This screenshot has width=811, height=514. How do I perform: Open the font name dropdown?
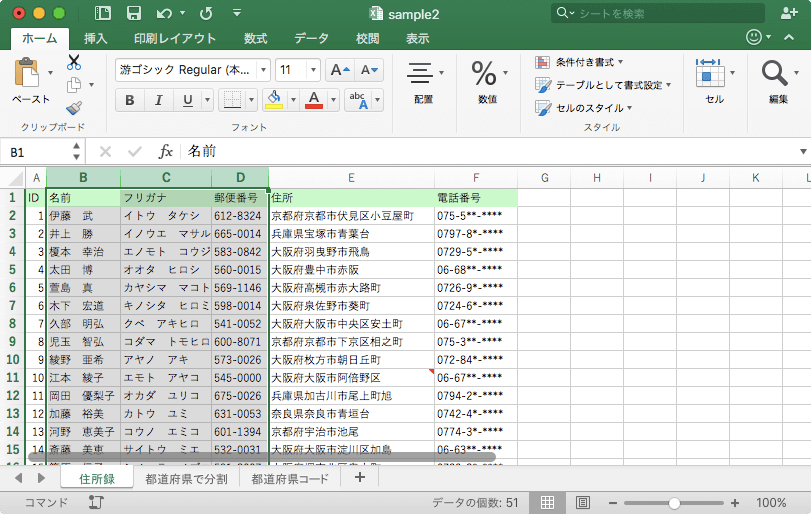tap(263, 70)
